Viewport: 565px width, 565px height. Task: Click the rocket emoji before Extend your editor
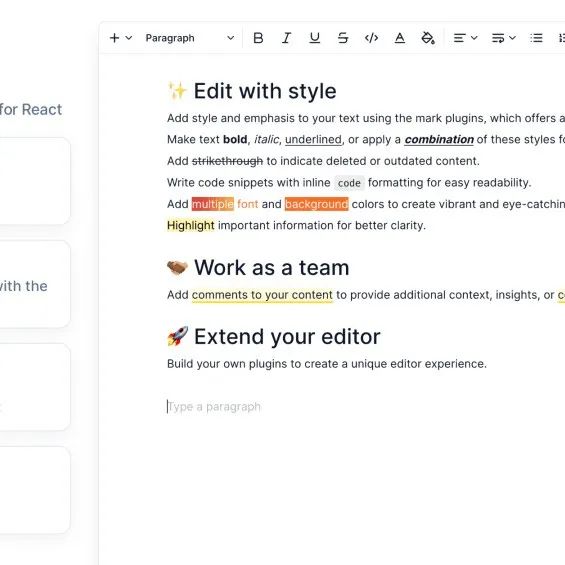[177, 337]
